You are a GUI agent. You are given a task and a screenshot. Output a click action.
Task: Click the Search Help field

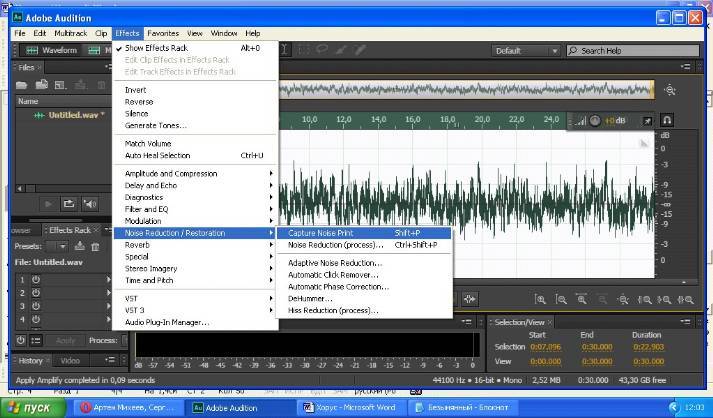(x=633, y=50)
